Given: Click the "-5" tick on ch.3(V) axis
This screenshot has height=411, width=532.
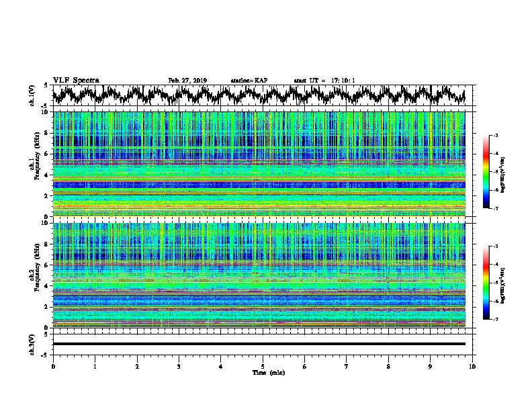Looking at the screenshot, I should coord(46,355).
